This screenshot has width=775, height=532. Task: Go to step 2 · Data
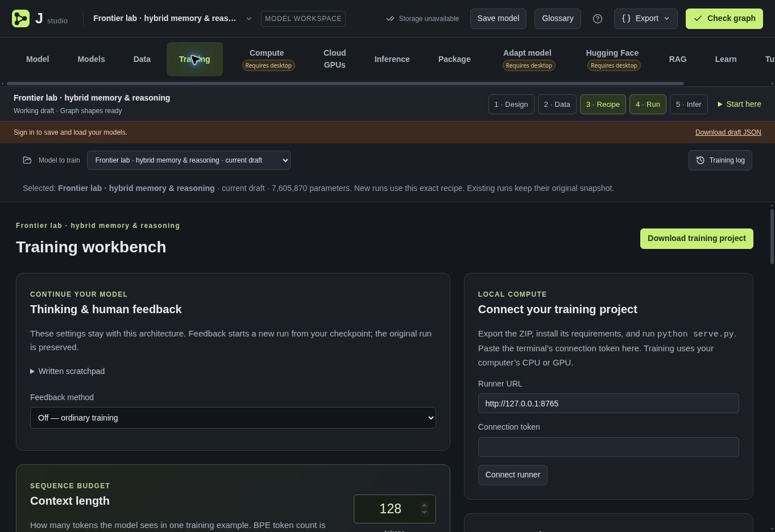click(557, 105)
